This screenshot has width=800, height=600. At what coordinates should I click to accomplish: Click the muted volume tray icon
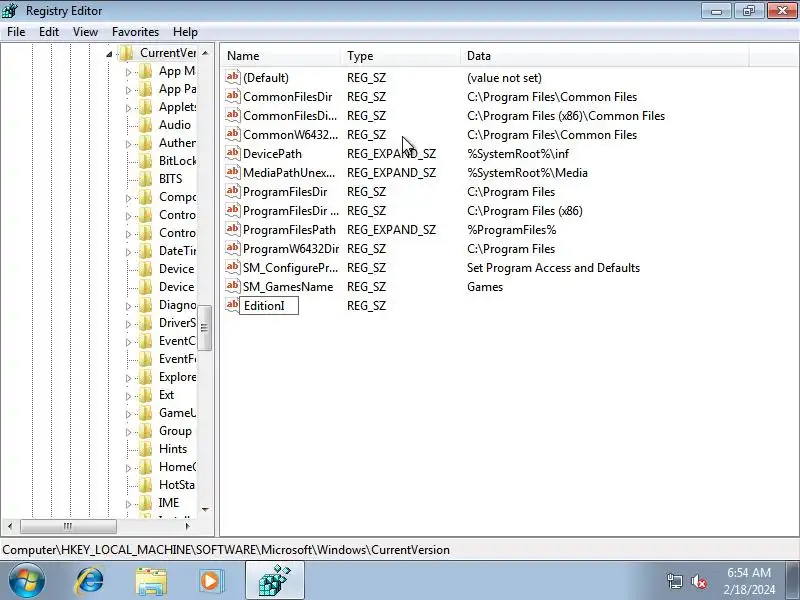(698, 581)
